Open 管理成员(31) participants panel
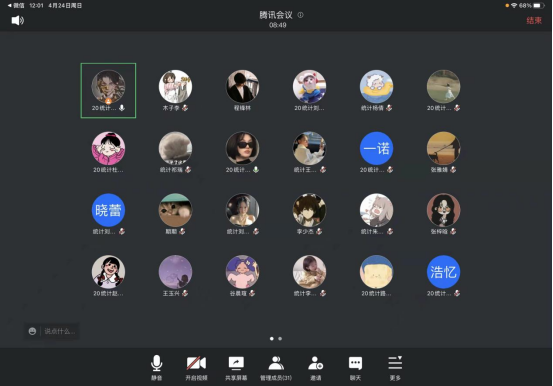 (276, 367)
